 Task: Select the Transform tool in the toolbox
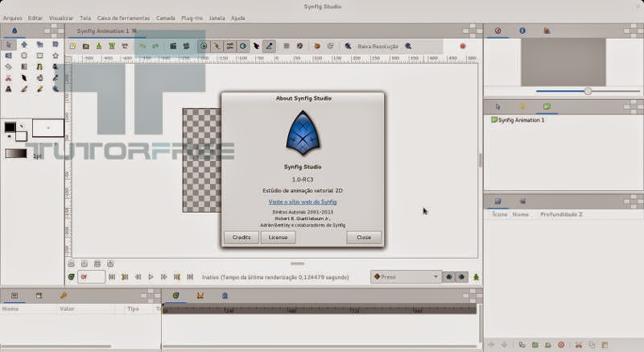pos(9,44)
